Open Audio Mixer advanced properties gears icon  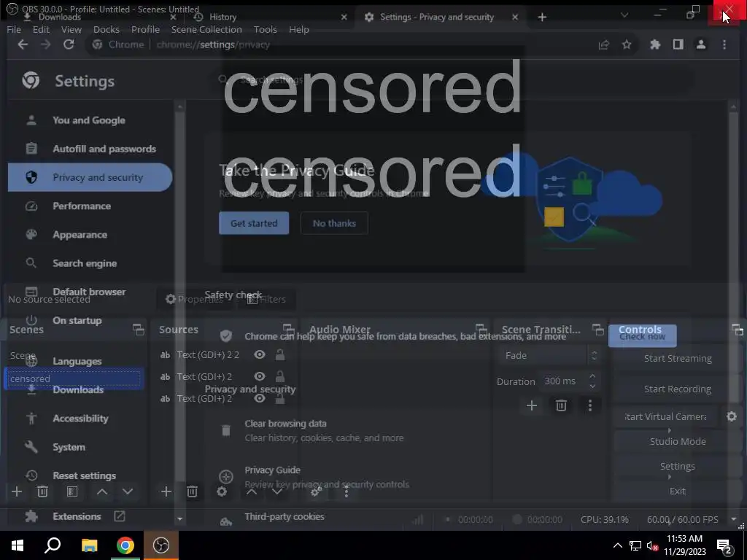[316, 491]
